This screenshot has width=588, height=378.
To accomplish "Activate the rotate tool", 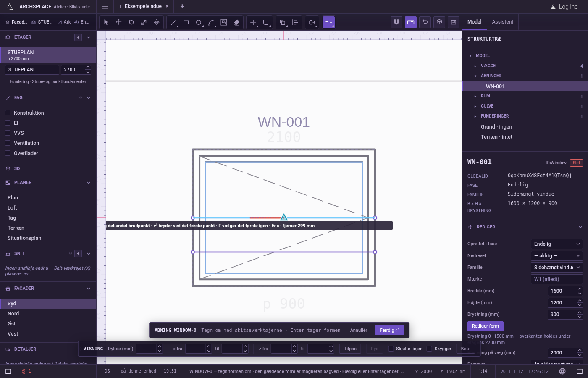I will 131,22.
